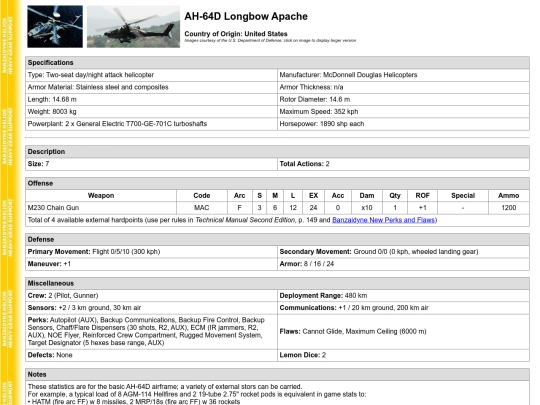Click the Acc column header
The width and height of the screenshot is (540, 405).
338,196
